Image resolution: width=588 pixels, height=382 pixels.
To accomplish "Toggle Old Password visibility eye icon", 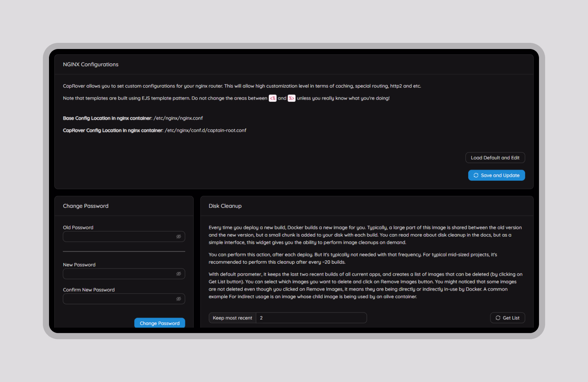I will click(x=178, y=237).
